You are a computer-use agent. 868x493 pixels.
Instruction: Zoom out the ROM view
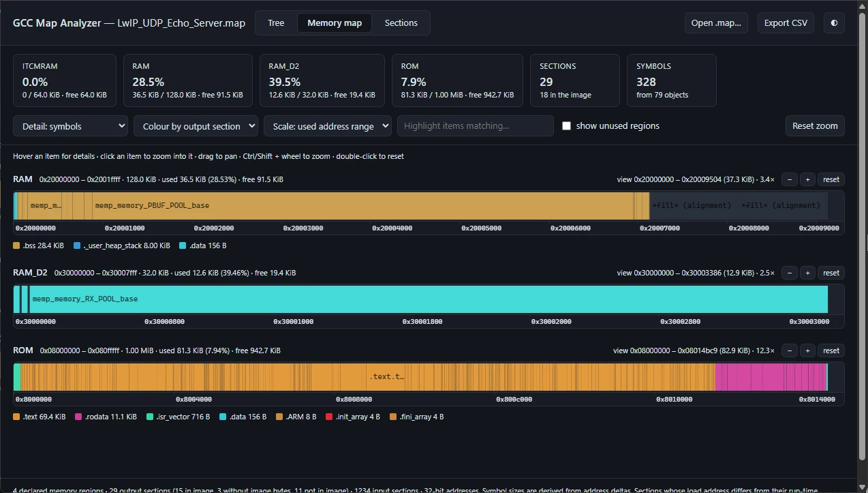(x=789, y=350)
